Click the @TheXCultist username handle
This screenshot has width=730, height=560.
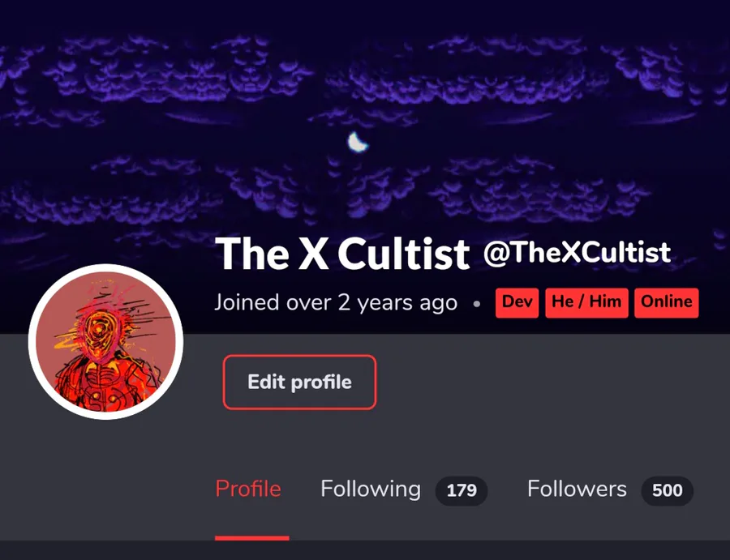(578, 253)
